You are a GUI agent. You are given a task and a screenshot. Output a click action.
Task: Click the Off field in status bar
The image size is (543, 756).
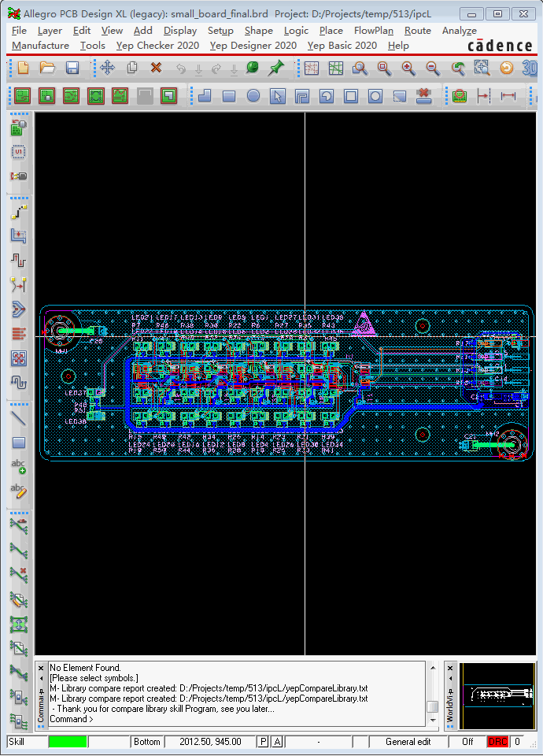pos(467,742)
